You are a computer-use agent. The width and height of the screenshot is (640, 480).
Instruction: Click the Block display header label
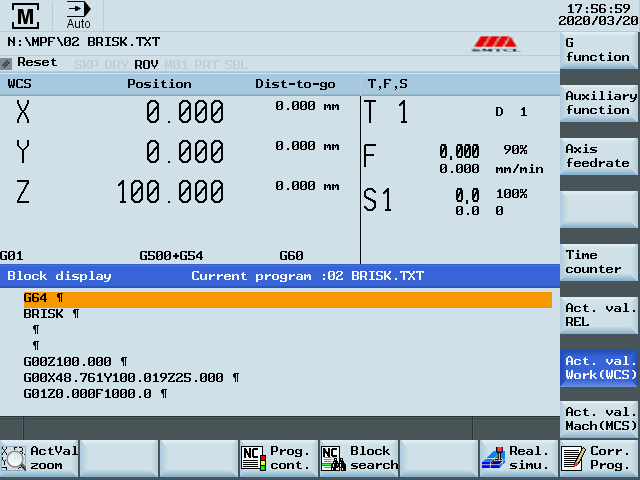59,276
